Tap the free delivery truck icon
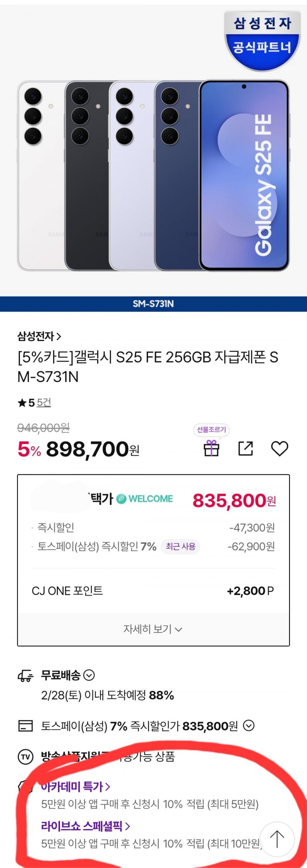This screenshot has width=307, height=868. tap(25, 675)
